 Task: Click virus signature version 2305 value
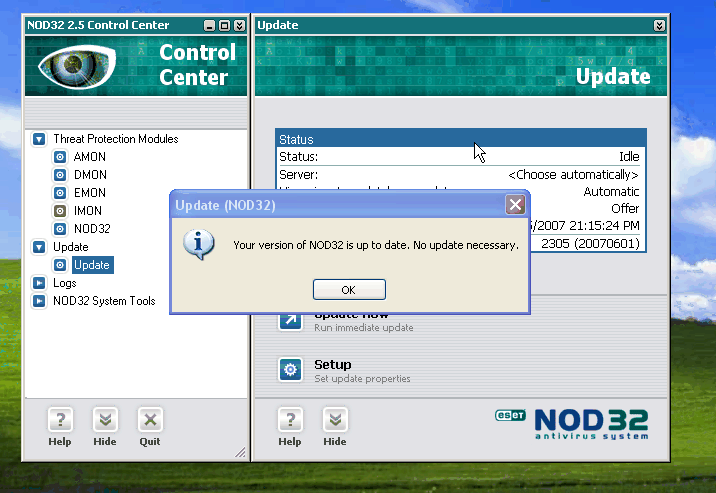click(x=590, y=244)
